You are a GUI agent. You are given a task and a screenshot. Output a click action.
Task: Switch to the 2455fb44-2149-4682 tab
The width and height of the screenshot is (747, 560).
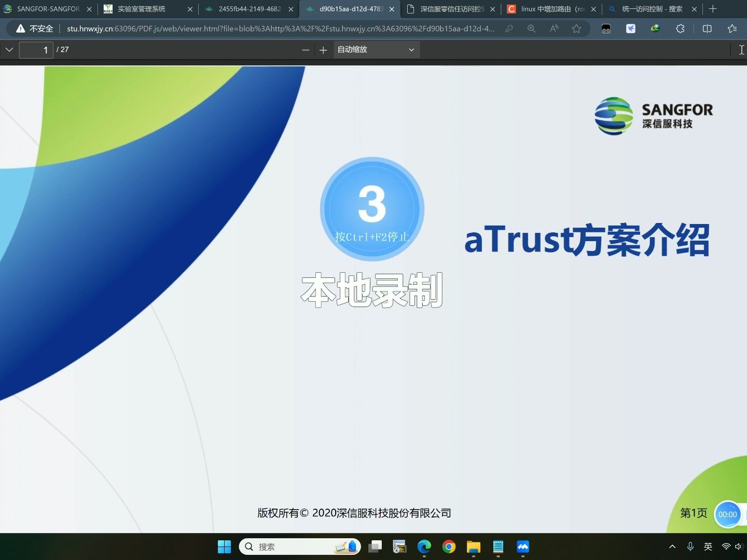[250, 9]
